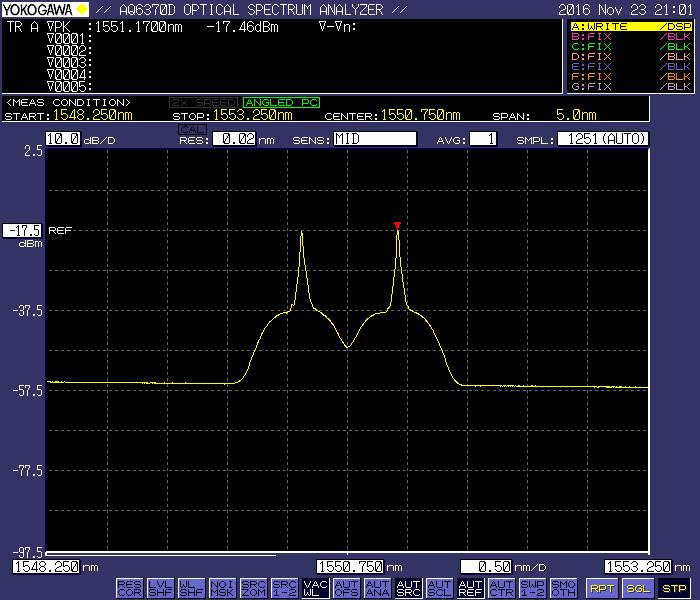Click the SMPL 1251(AUTO) sampling field
Screen dimensions: 700x600
point(603,139)
